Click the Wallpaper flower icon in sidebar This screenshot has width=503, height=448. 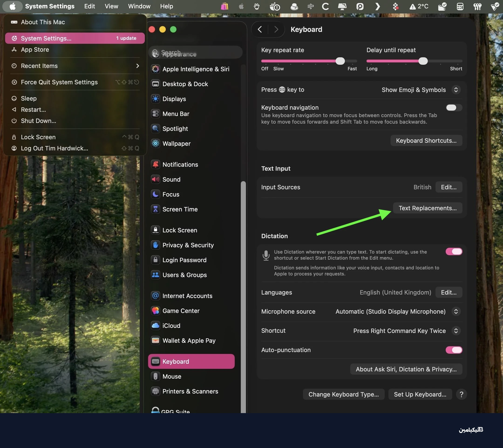click(155, 143)
